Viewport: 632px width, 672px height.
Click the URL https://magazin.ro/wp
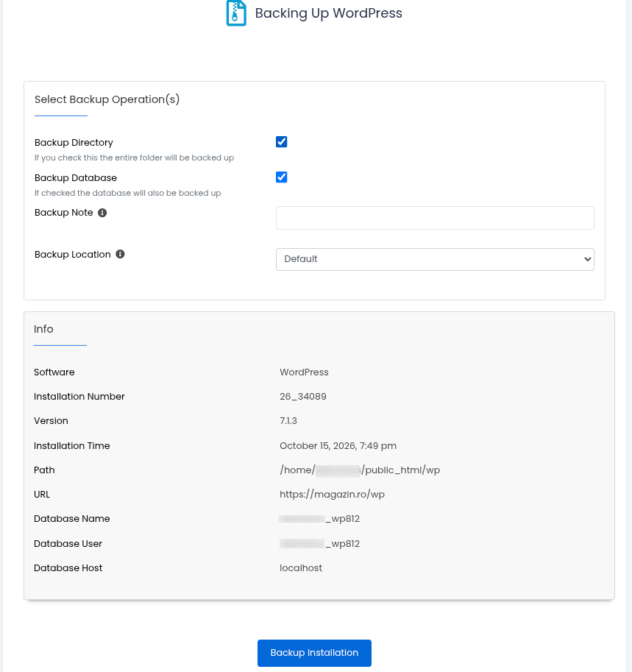coord(332,494)
